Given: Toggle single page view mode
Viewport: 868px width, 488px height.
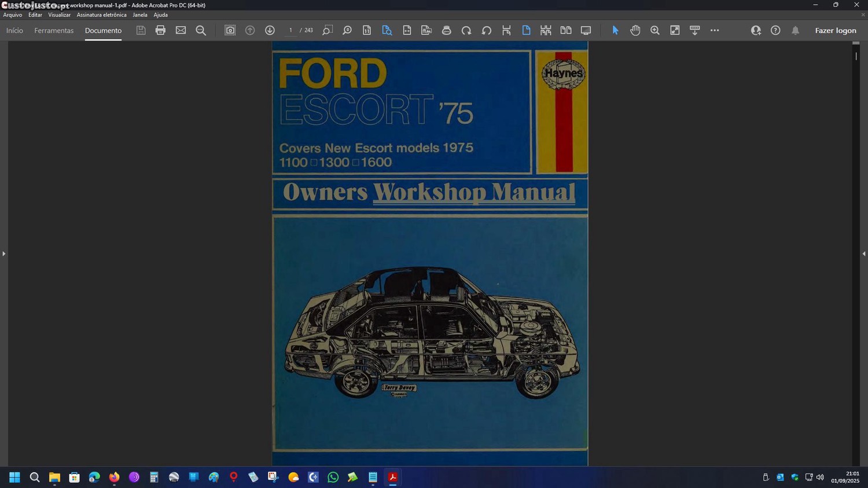Looking at the screenshot, I should [x=526, y=30].
